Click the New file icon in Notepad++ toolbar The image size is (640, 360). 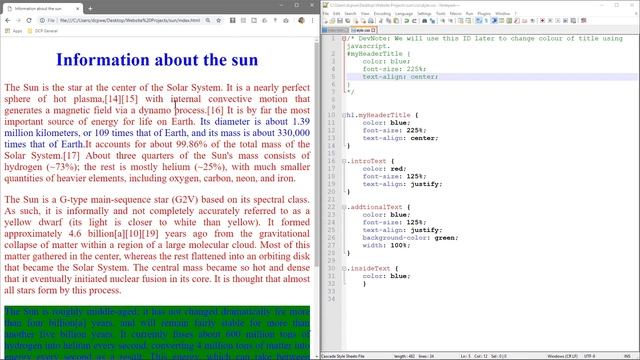pos(325,20)
